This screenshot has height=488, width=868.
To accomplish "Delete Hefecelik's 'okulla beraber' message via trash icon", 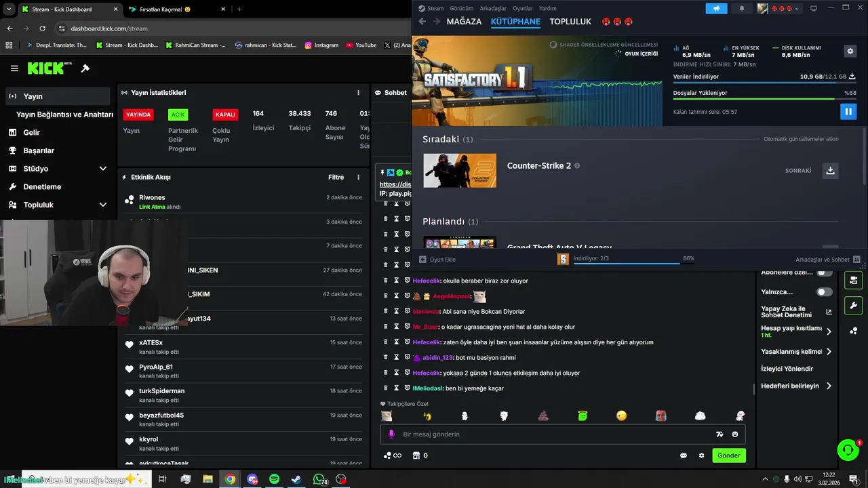I will 386,281.
